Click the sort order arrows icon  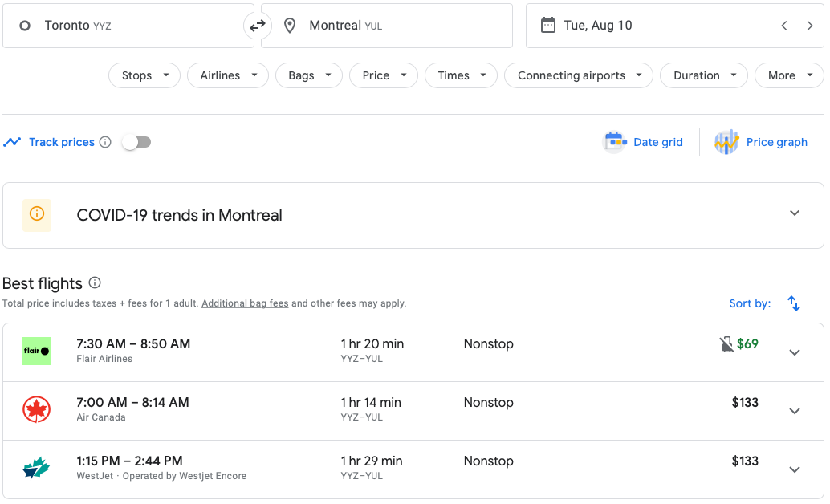(x=793, y=303)
